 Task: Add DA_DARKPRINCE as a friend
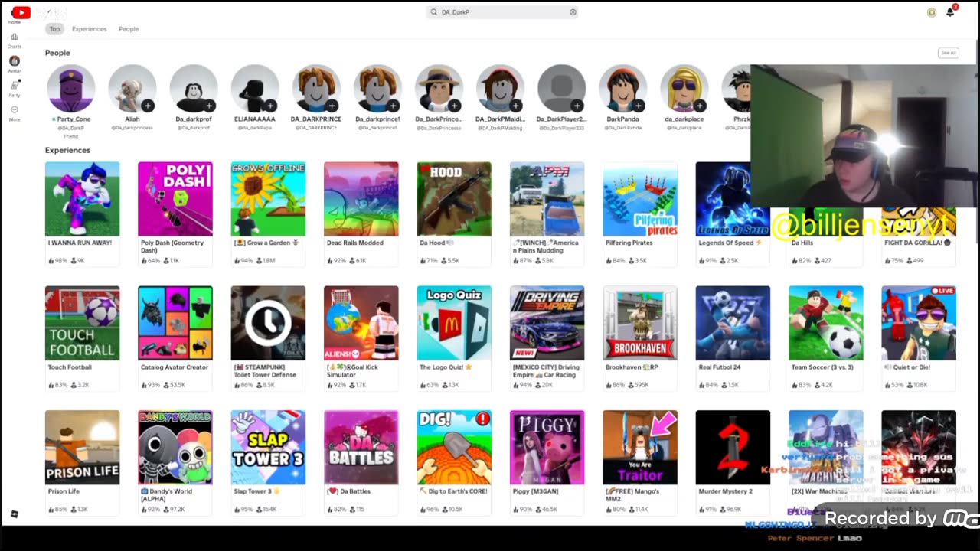click(332, 106)
